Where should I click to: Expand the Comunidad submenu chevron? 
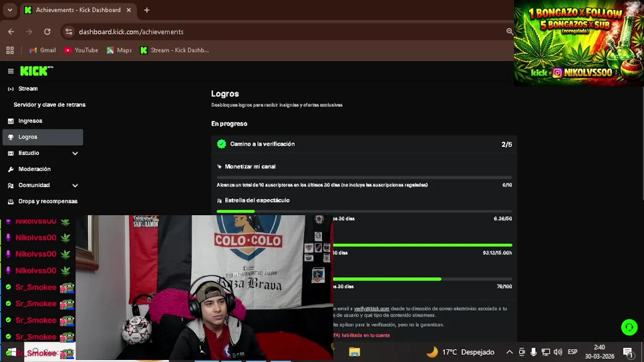click(x=75, y=186)
